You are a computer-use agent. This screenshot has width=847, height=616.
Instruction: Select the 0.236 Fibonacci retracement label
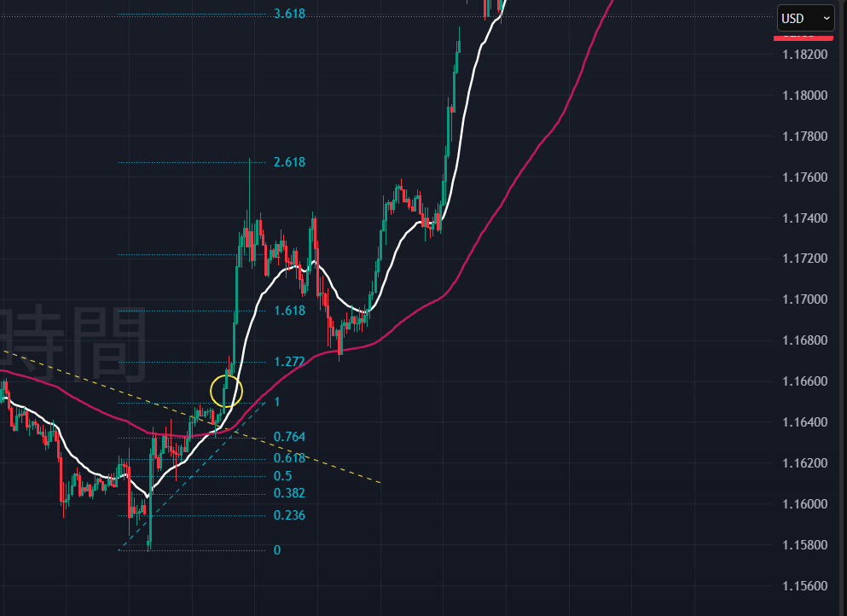click(289, 515)
